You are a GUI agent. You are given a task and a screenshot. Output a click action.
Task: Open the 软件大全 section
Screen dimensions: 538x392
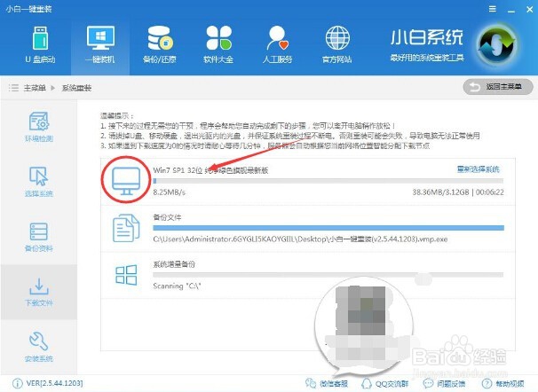click(x=218, y=45)
